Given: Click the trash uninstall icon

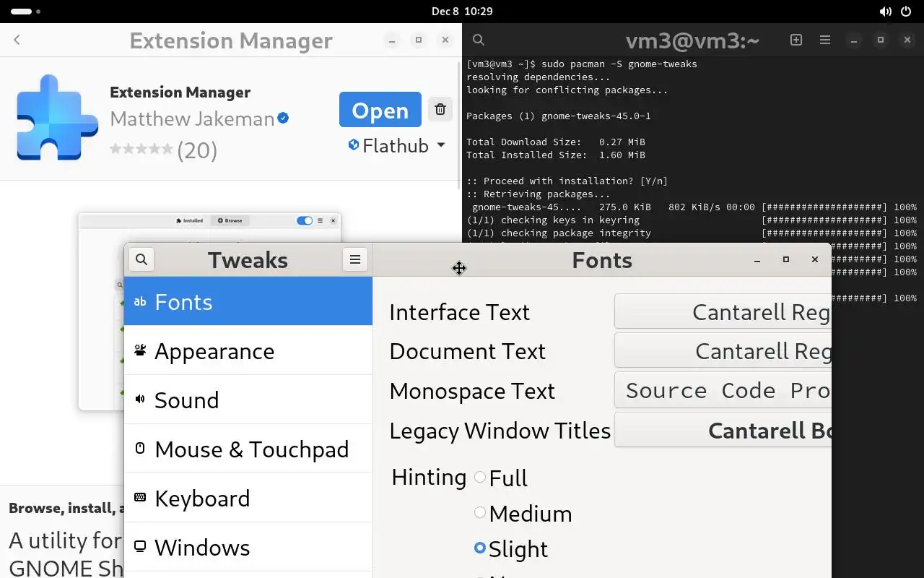Looking at the screenshot, I should pos(440,110).
